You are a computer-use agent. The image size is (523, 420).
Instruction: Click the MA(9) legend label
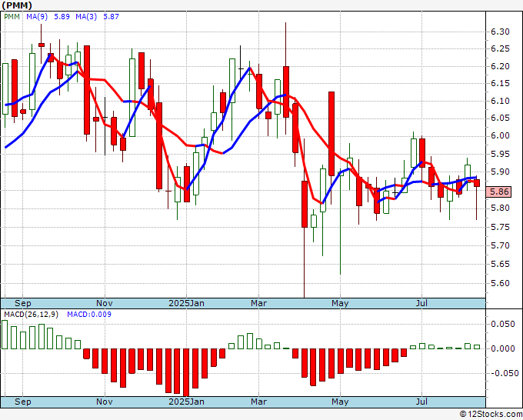point(37,17)
